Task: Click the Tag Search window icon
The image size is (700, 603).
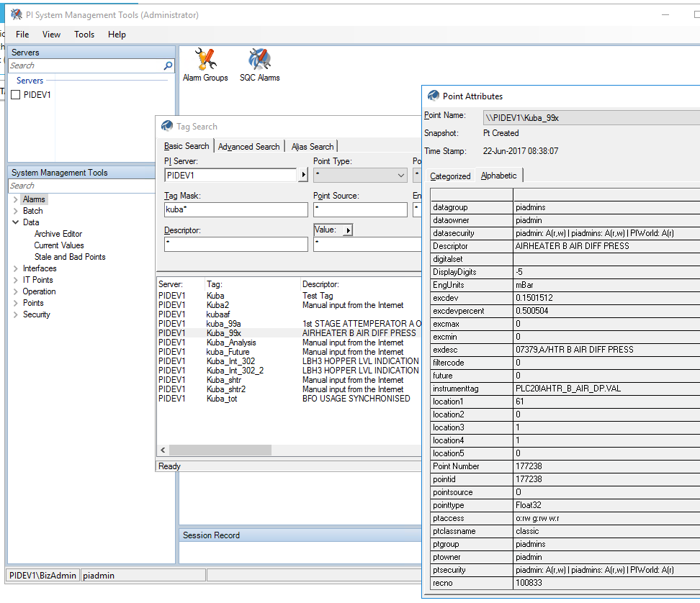Action: 167,126
